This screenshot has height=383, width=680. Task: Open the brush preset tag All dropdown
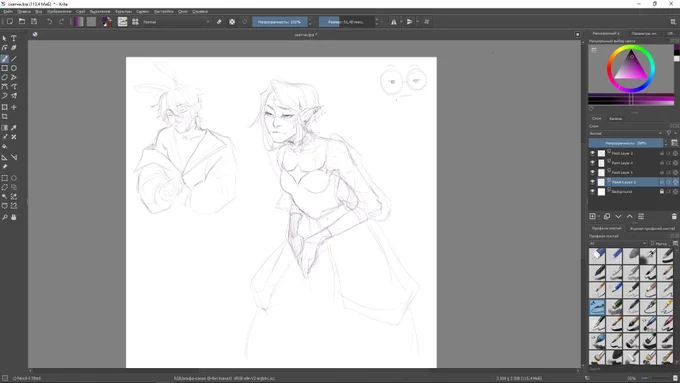(618, 243)
